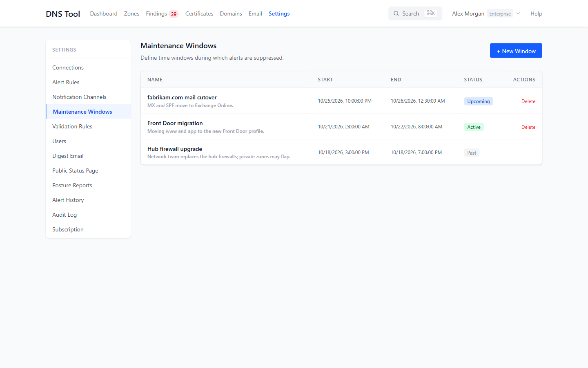588x368 pixels.
Task: Open the Users settings page
Action: click(x=88, y=141)
